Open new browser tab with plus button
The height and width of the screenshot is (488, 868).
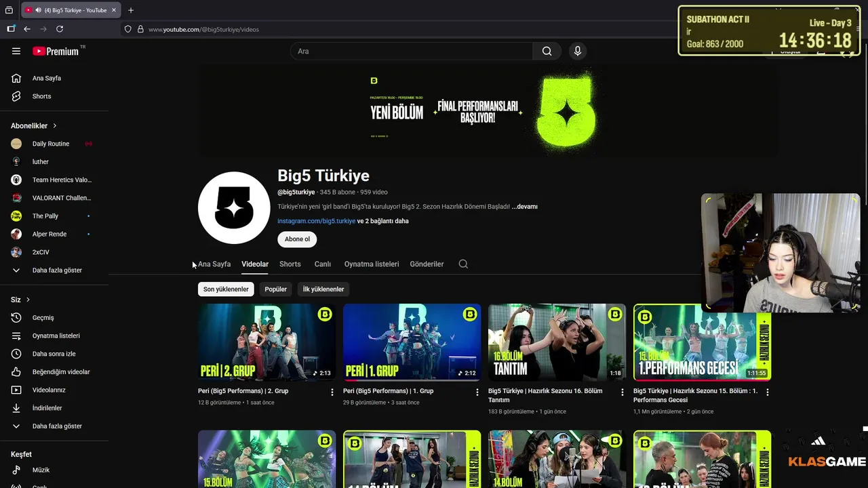[x=131, y=10]
